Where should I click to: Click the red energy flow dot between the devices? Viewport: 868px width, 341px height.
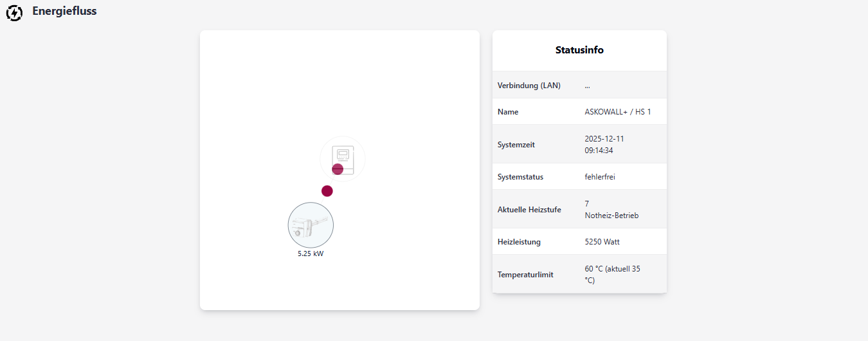click(x=327, y=191)
